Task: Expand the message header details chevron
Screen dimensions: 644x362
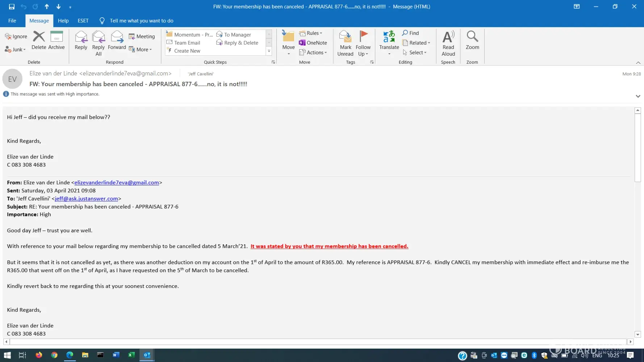Action: pos(638,96)
